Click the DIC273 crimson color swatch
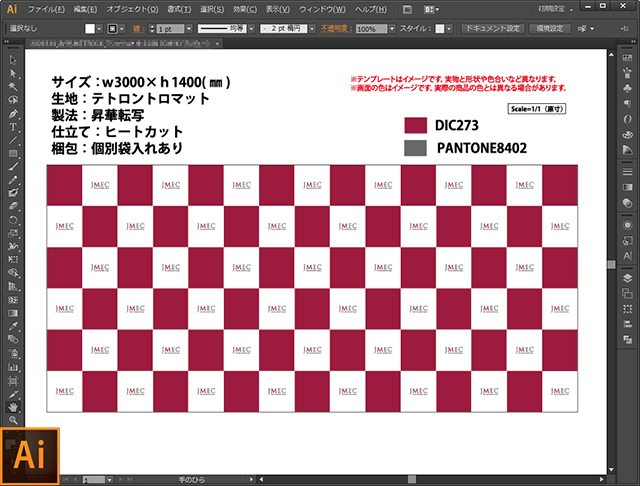Screen dimensions: 640x486 coord(416,125)
